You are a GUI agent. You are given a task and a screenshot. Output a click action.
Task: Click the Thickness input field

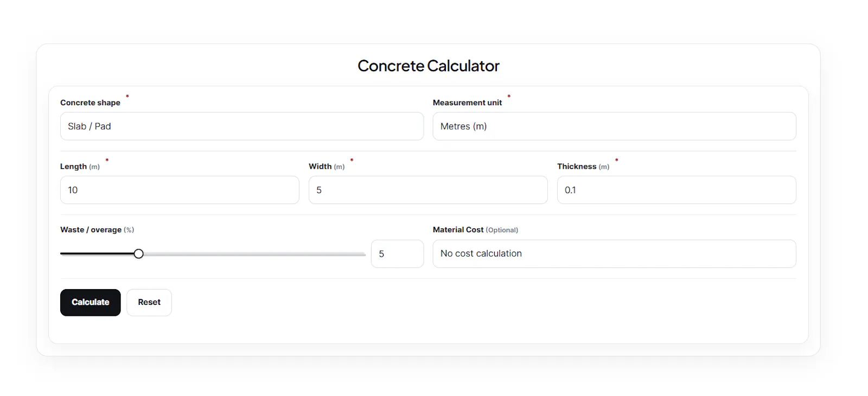point(676,190)
